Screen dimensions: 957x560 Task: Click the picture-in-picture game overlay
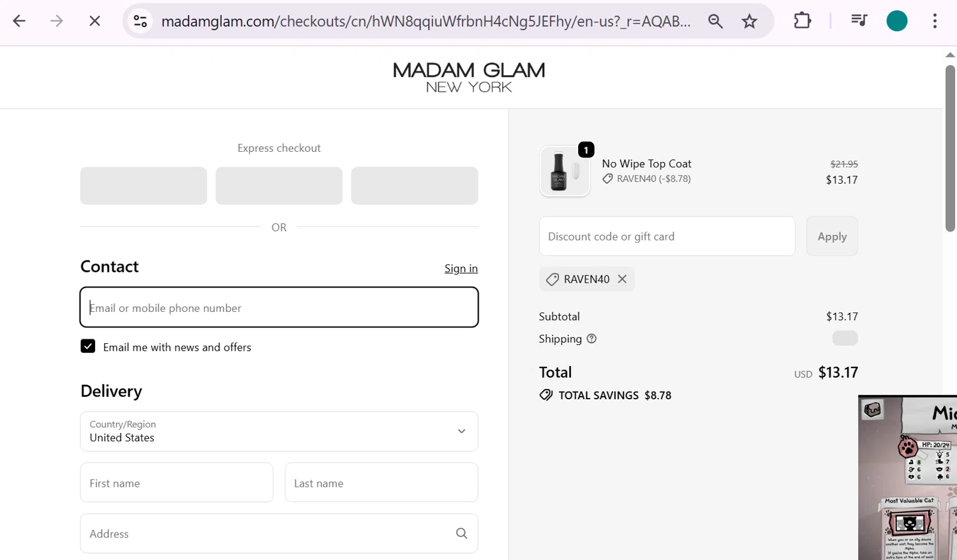pyautogui.click(x=907, y=478)
